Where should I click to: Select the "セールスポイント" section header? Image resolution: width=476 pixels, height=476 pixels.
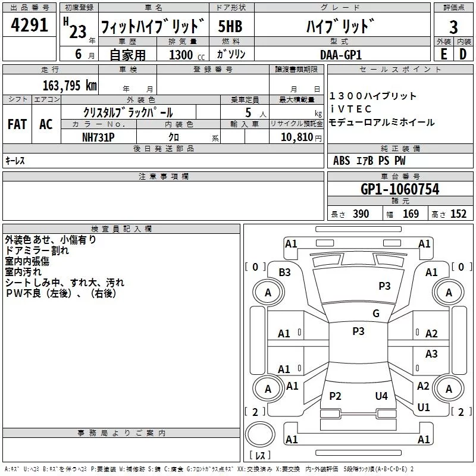pos(400,70)
